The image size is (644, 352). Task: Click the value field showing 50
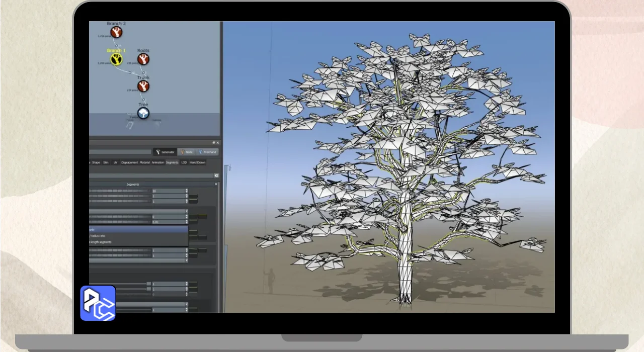pyautogui.click(x=168, y=191)
